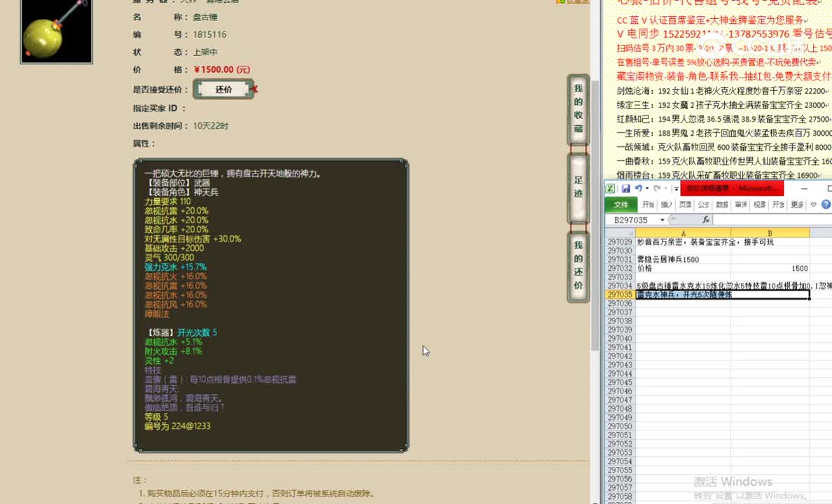This screenshot has height=504, width=832.
Task: Click inside the Excel formula bar
Action: (x=772, y=220)
